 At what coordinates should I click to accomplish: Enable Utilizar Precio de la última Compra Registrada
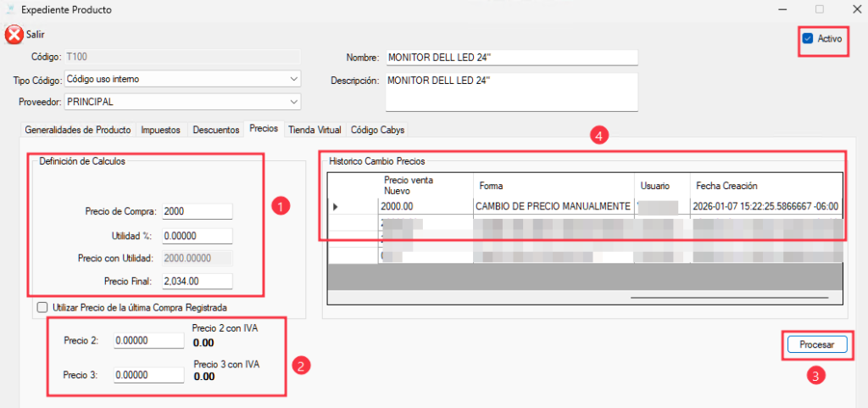(42, 306)
